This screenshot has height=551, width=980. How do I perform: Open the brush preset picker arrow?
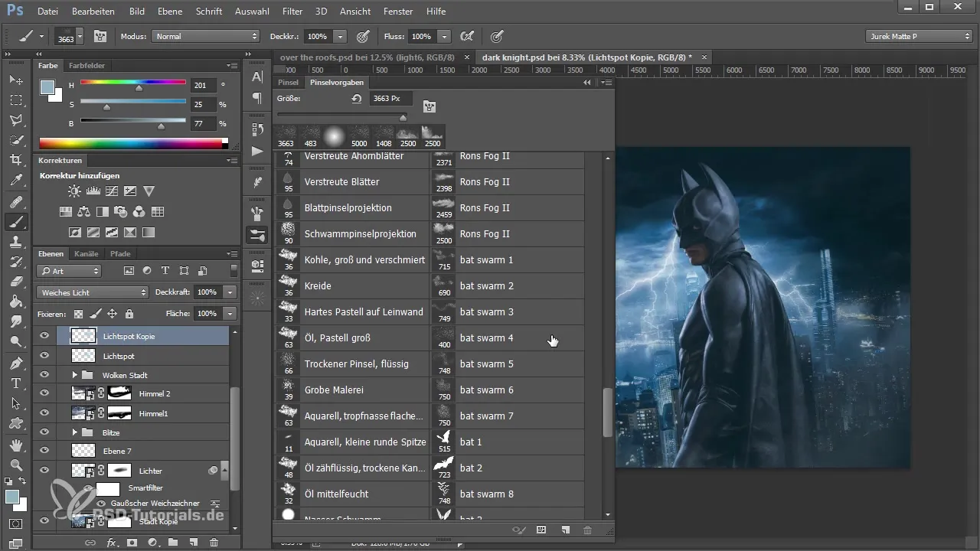pos(79,36)
